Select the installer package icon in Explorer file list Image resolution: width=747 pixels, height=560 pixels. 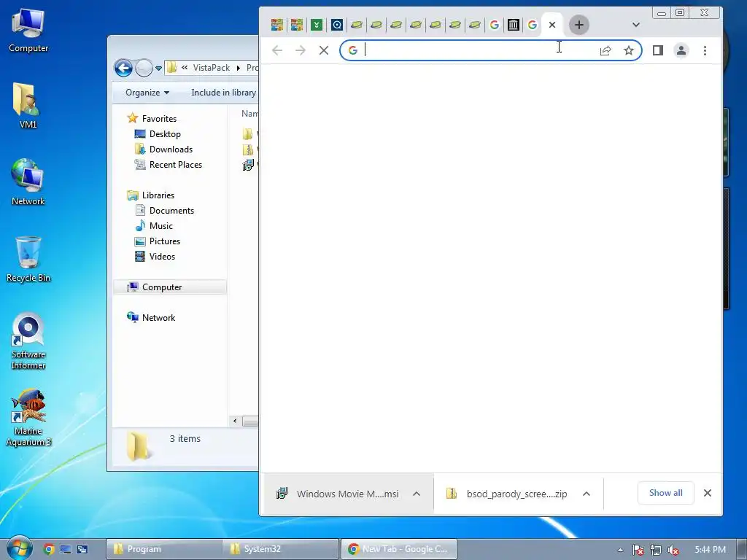point(248,165)
